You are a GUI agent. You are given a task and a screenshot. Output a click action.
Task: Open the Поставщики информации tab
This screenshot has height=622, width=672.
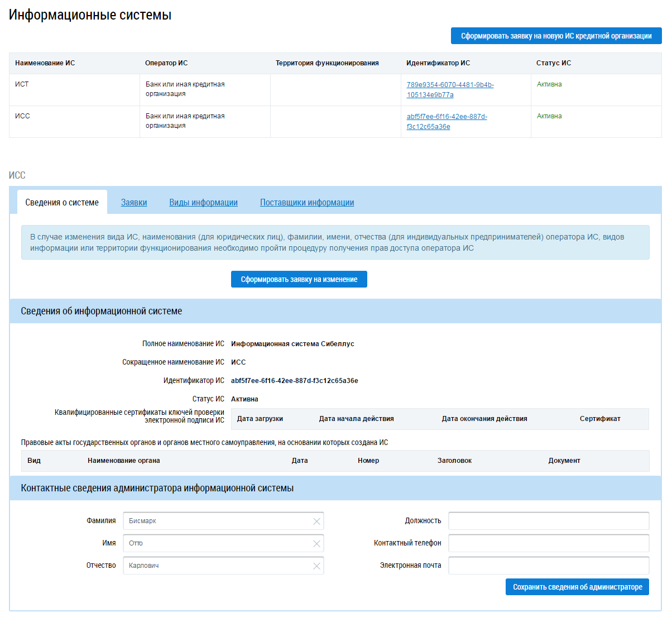pos(306,203)
